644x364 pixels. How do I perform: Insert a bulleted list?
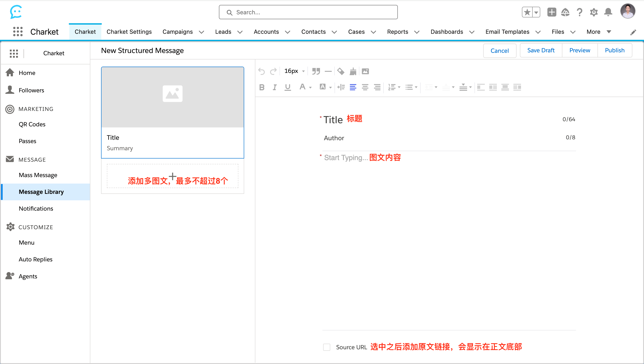tap(409, 87)
